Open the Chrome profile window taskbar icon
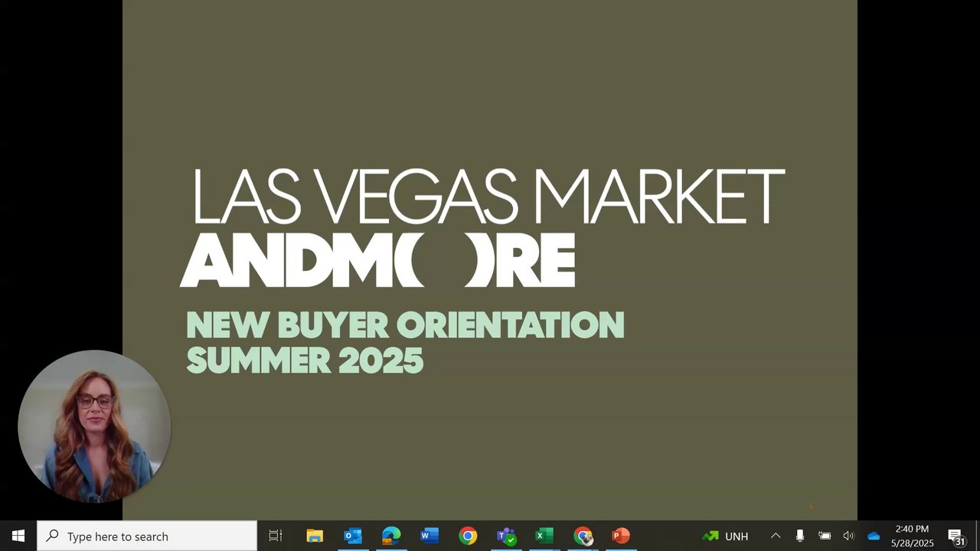 583,536
